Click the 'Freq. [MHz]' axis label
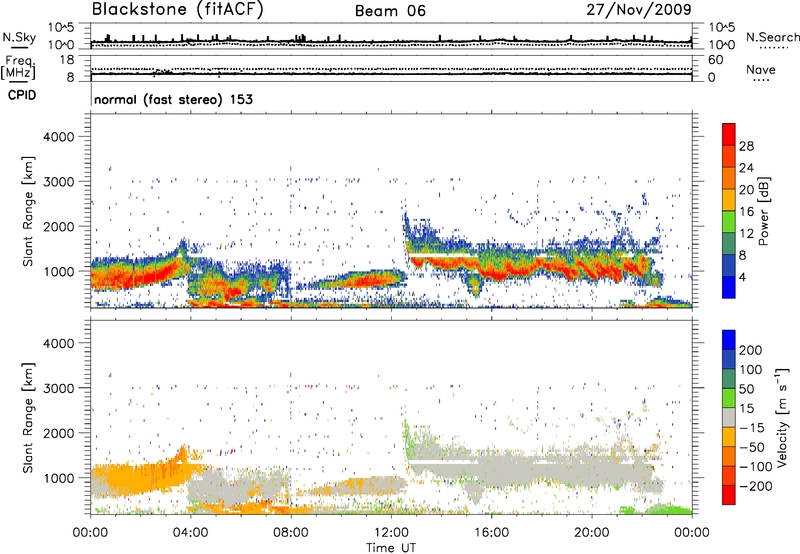 tap(18, 67)
